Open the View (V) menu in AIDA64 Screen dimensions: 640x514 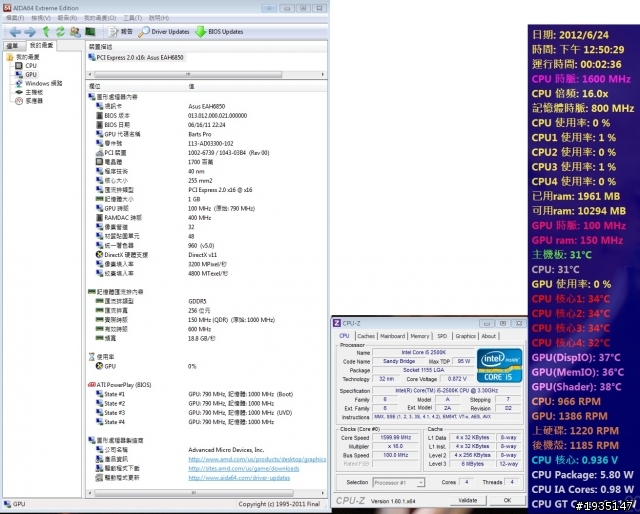[x=41, y=18]
